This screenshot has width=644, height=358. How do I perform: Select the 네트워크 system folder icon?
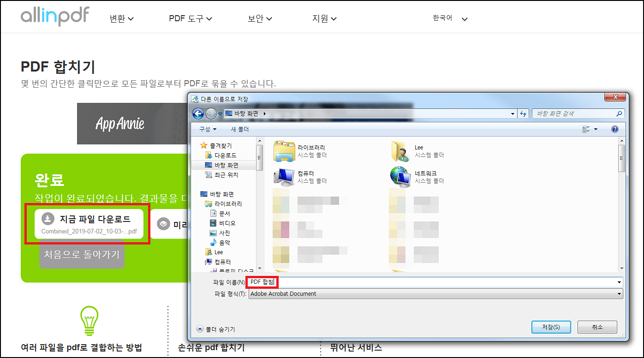point(400,177)
